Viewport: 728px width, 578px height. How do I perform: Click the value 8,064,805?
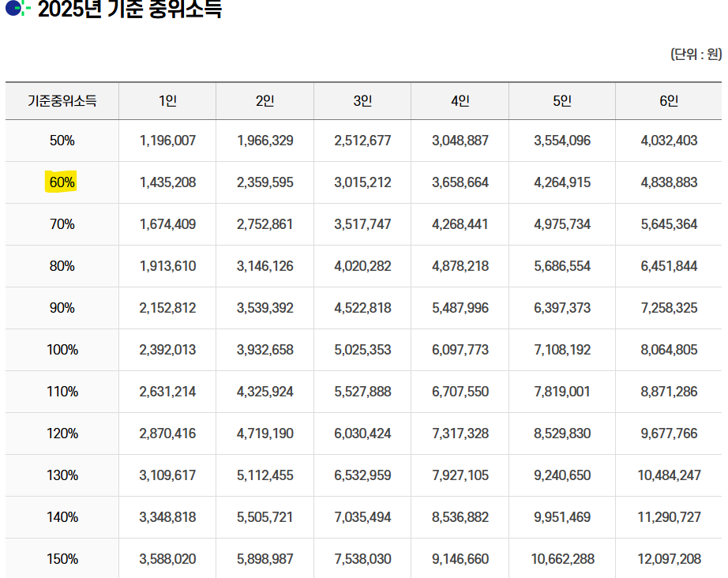669,350
